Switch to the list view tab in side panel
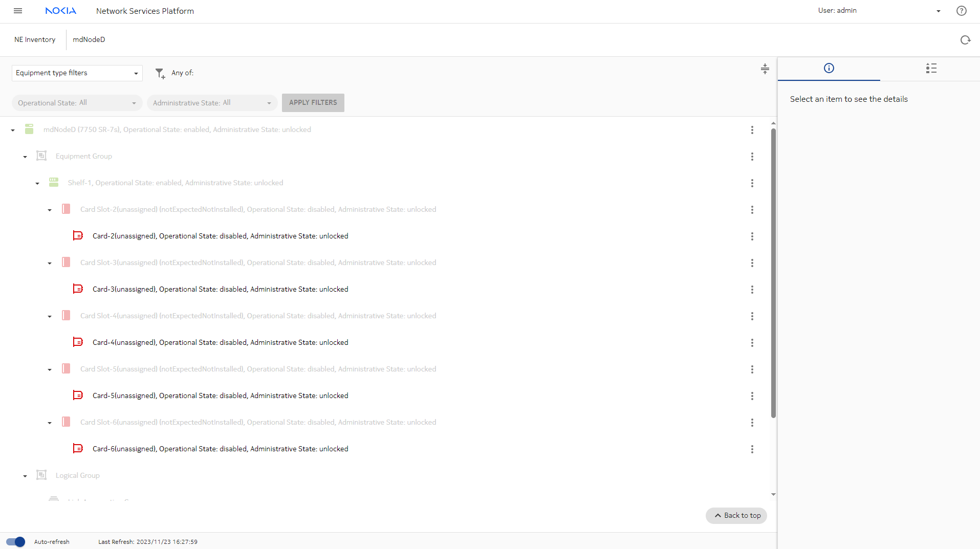This screenshot has height=549, width=980. point(931,69)
